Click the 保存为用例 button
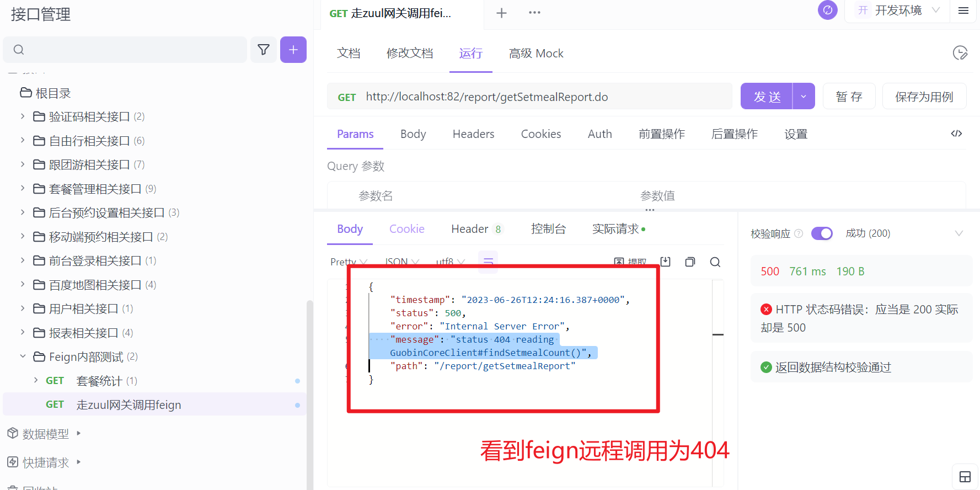Image resolution: width=980 pixels, height=490 pixels. [x=924, y=97]
